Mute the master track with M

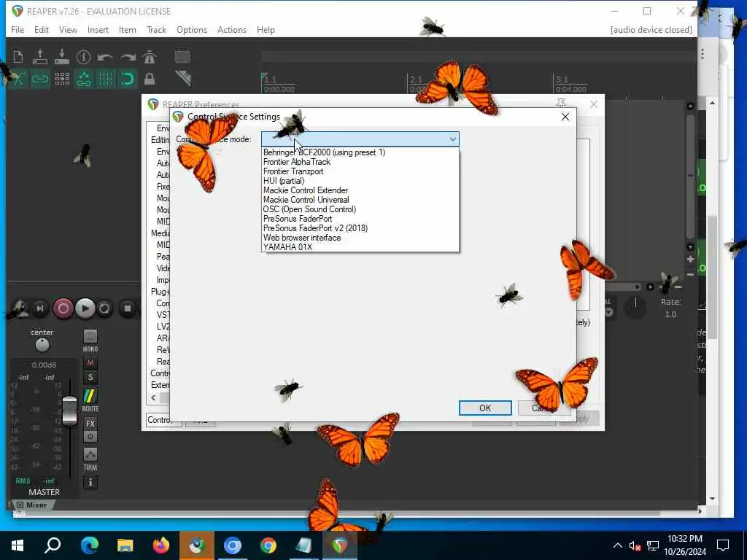(x=90, y=363)
